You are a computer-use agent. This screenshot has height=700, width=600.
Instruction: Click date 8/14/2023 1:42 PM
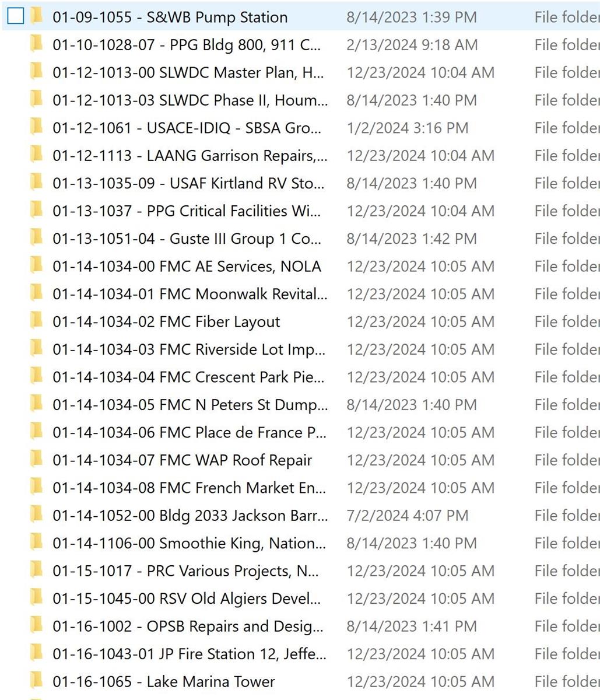point(412,239)
